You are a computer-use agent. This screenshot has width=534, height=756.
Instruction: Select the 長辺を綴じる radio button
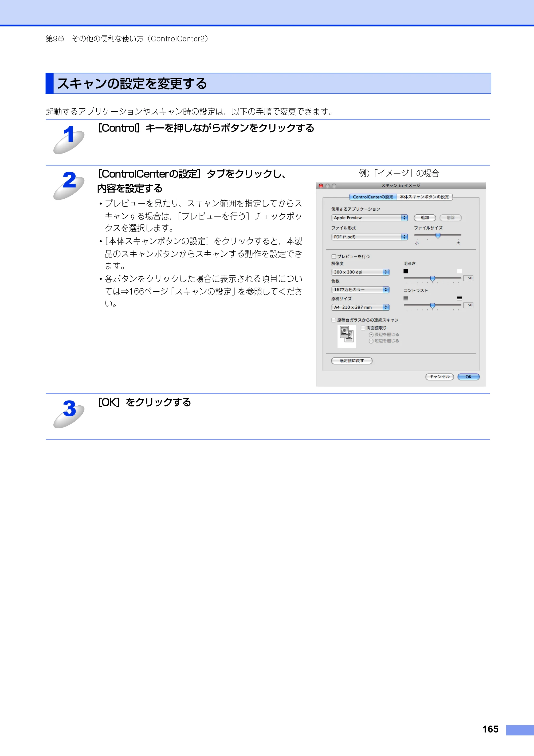(371, 335)
